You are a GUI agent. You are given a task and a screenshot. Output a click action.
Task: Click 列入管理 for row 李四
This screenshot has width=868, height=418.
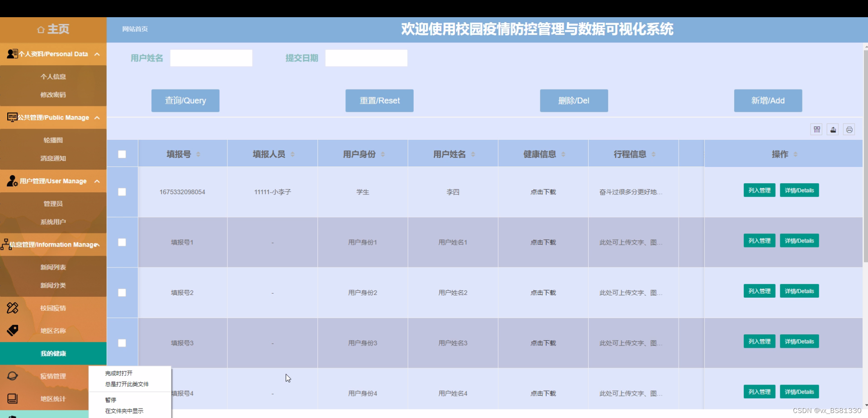click(x=759, y=190)
